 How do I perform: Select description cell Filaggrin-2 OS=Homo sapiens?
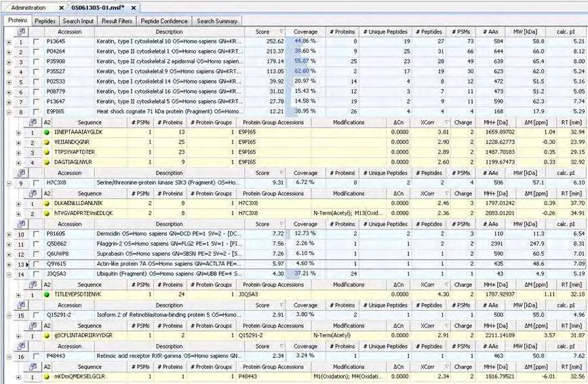[169, 244]
